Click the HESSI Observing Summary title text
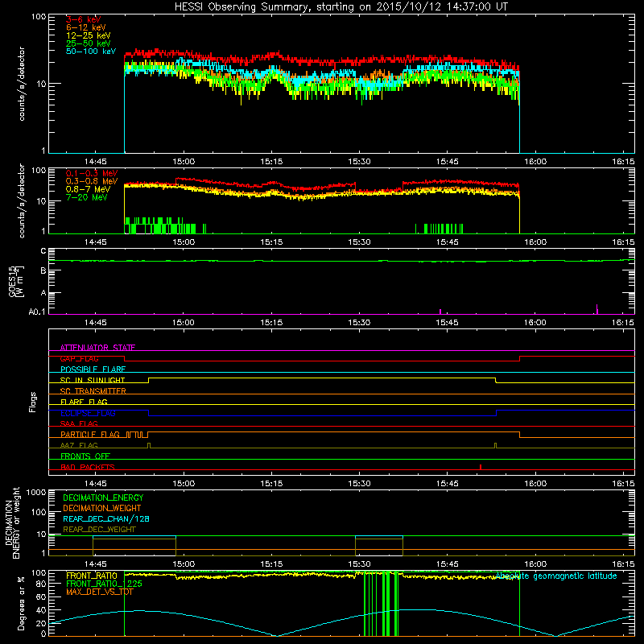 click(x=341, y=7)
